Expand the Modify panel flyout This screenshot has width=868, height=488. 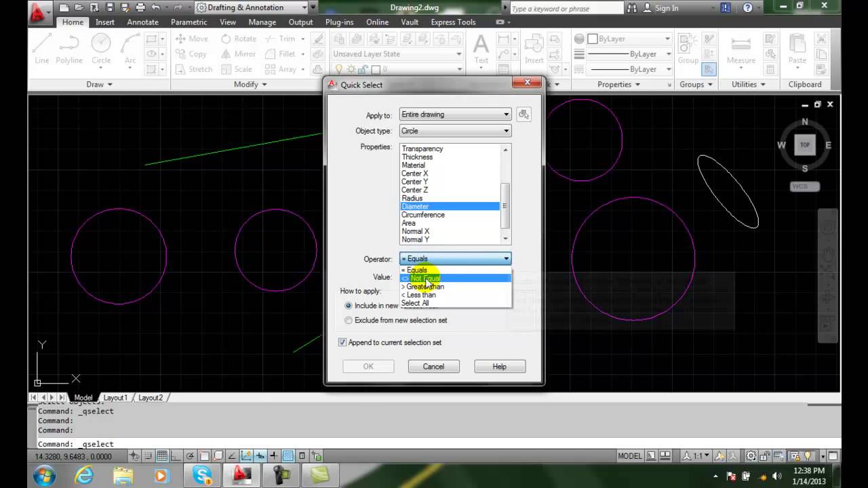250,85
